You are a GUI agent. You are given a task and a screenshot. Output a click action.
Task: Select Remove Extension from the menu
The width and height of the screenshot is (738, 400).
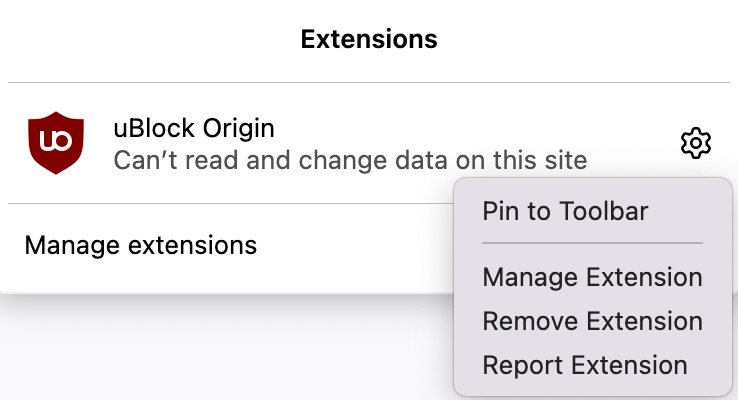pyautogui.click(x=592, y=321)
